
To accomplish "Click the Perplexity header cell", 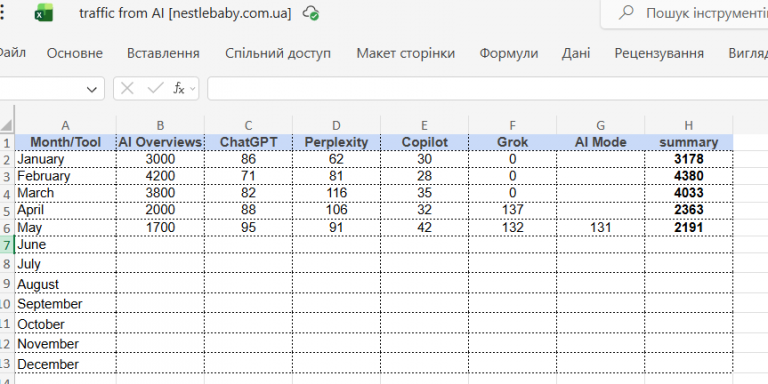I will click(x=336, y=143).
